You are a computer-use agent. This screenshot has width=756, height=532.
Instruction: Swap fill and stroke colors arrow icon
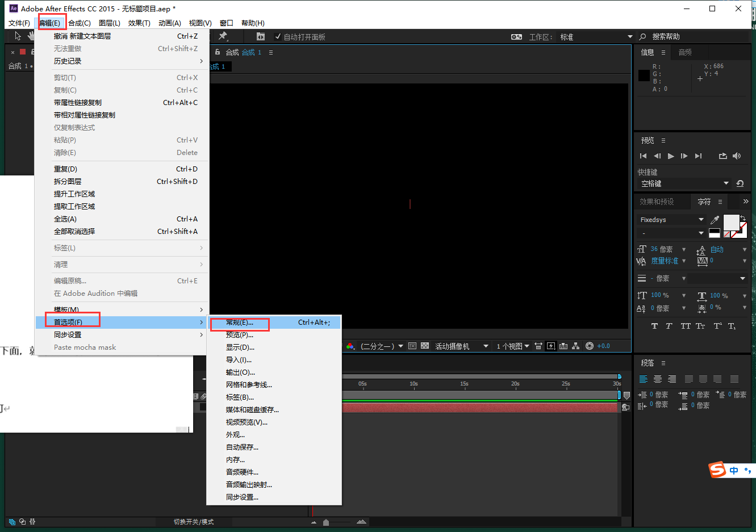pyautogui.click(x=743, y=218)
